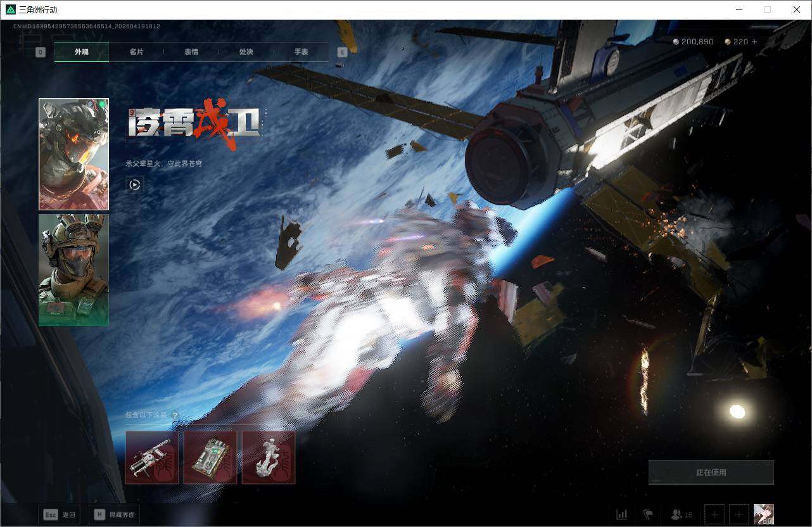Click the 正在使用 button
This screenshot has width=812, height=527.
(711, 471)
